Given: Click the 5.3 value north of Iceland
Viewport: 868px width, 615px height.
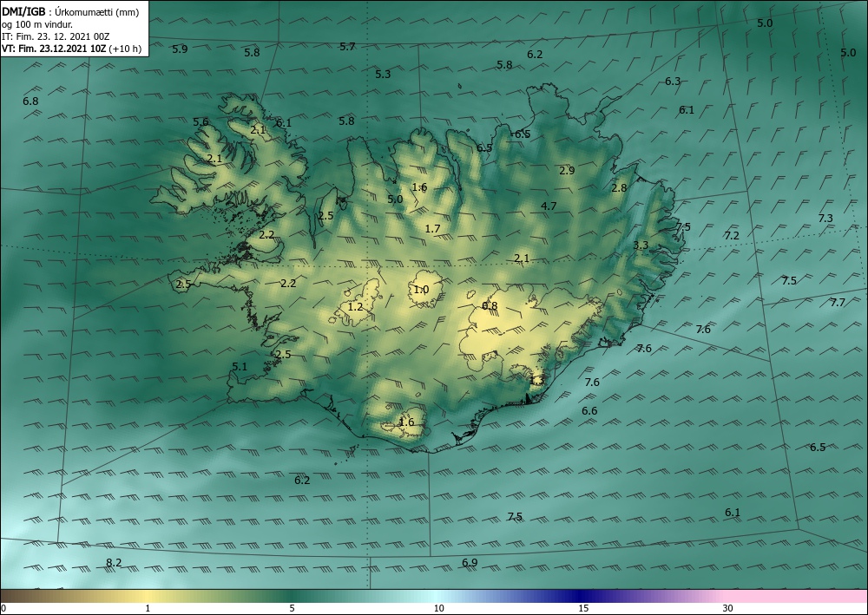Looking at the screenshot, I should (x=383, y=74).
